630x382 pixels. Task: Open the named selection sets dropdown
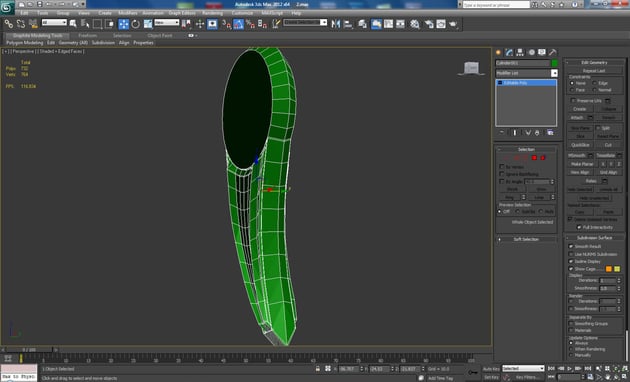click(305, 23)
